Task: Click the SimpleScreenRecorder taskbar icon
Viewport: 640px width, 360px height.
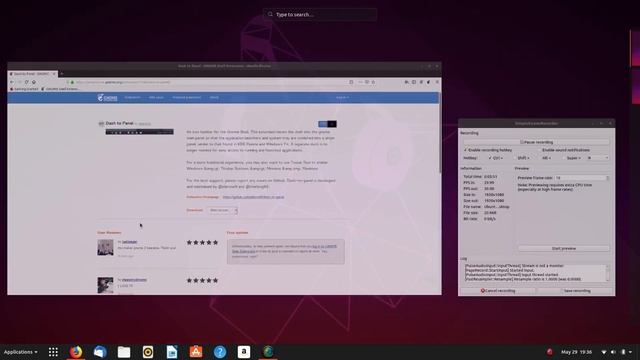Action: tap(268, 352)
